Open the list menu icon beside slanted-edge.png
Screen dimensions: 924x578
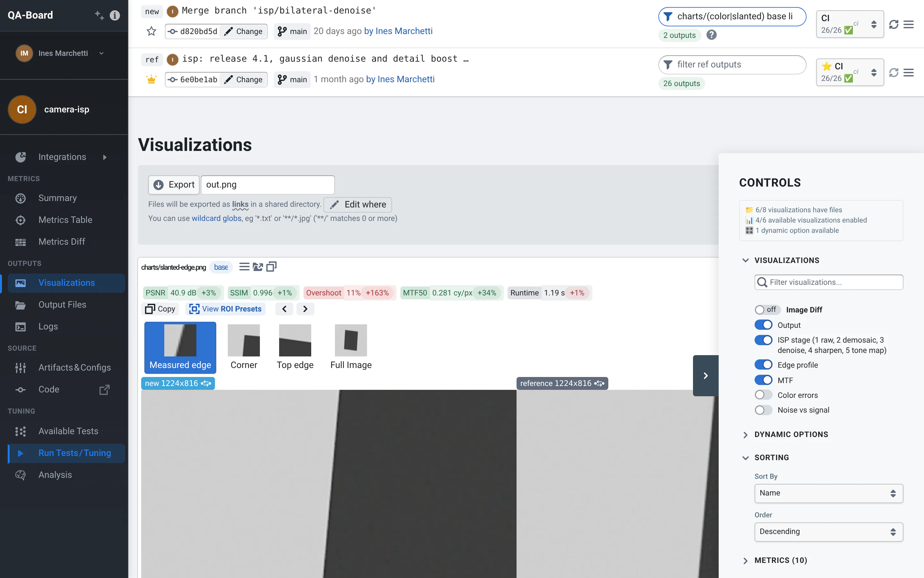[x=244, y=267]
